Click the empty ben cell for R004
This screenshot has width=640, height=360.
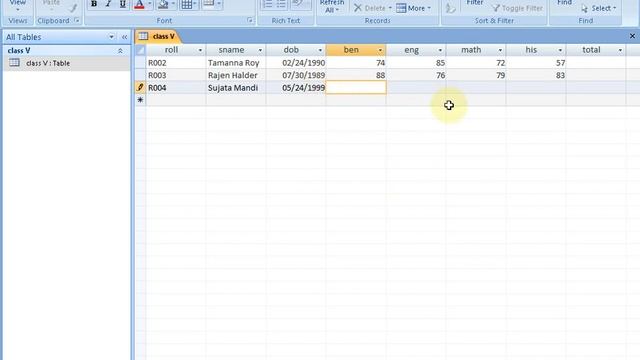pyautogui.click(x=356, y=87)
